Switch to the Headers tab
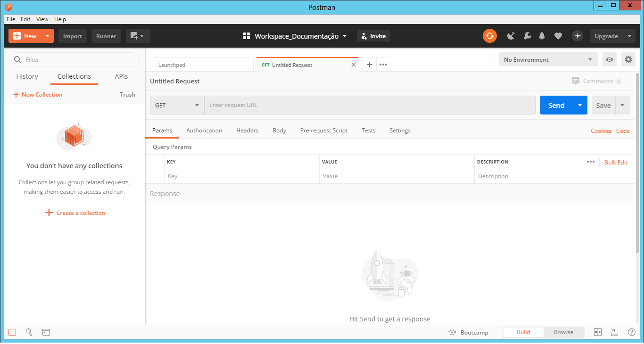Viewport: 644px width, 344px height. pyautogui.click(x=247, y=131)
